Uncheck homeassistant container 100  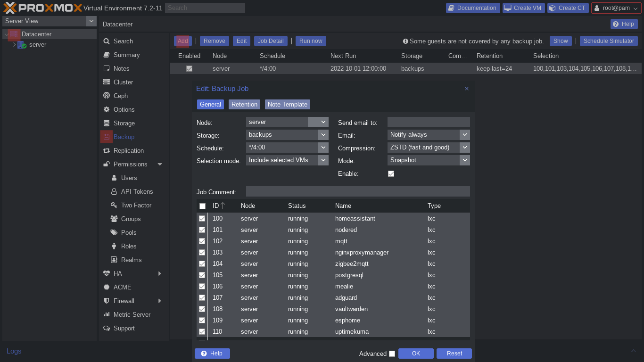click(x=202, y=219)
